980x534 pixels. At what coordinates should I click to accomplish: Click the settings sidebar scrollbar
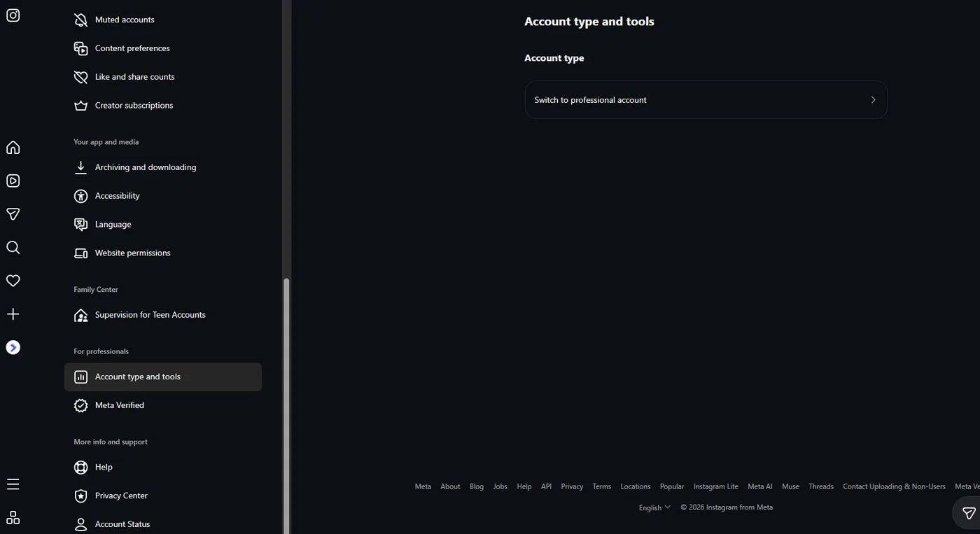click(x=286, y=406)
